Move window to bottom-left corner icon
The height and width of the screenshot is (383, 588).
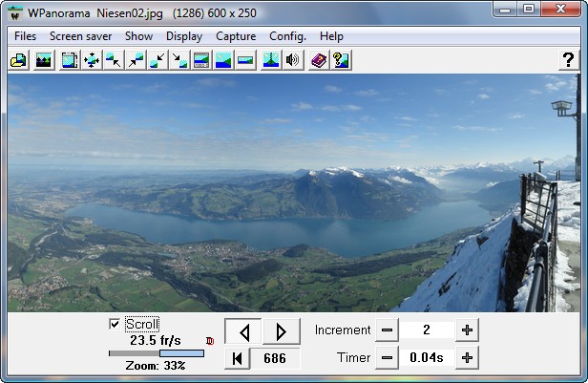coord(157,60)
